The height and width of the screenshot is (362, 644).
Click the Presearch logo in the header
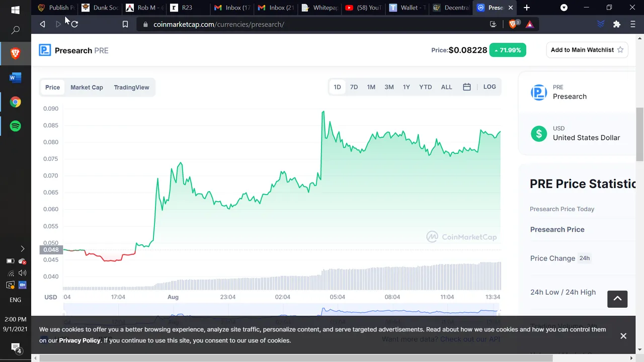coord(45,50)
